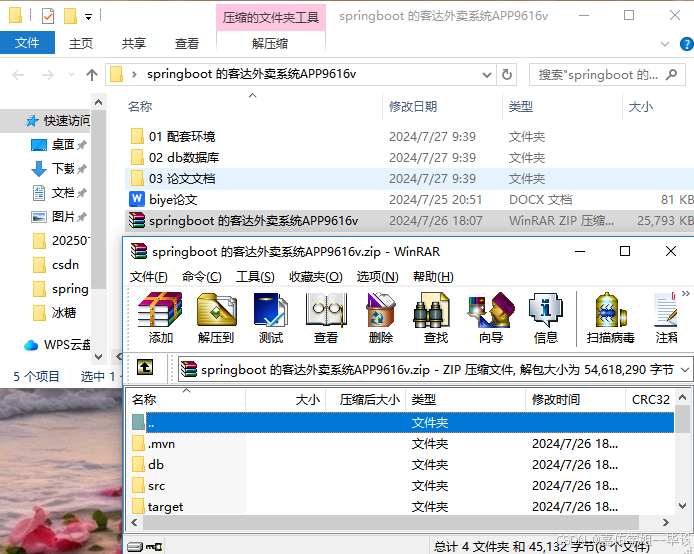The height and width of the screenshot is (554, 694).
Task: Click the Explorer forward navigation arrow
Action: (x=47, y=75)
